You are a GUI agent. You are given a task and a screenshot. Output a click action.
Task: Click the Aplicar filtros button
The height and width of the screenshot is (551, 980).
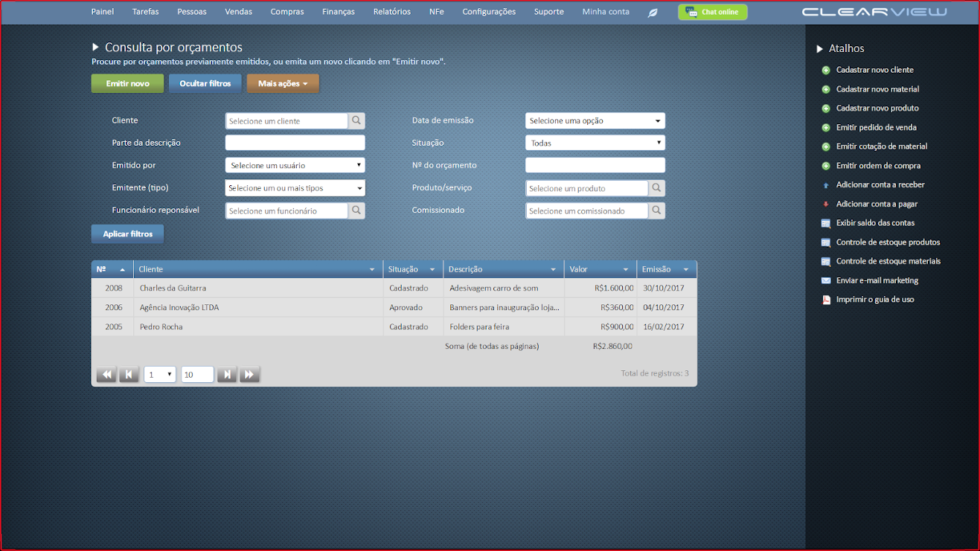click(127, 234)
